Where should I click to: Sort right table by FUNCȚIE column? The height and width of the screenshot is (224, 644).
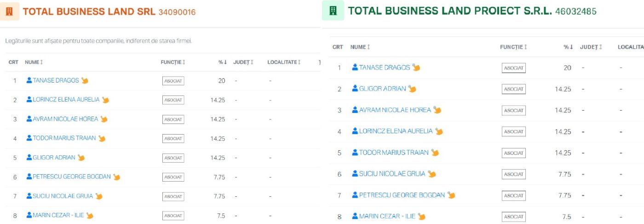tap(513, 47)
